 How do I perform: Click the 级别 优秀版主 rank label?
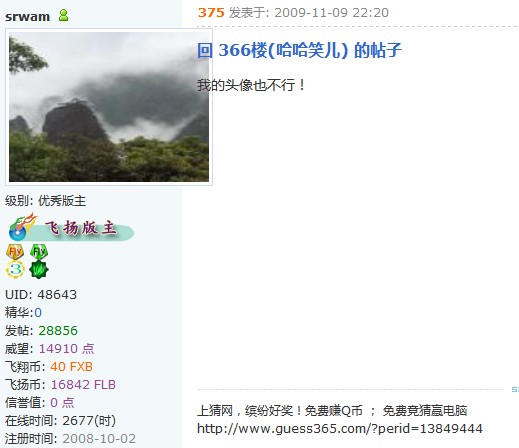45,201
